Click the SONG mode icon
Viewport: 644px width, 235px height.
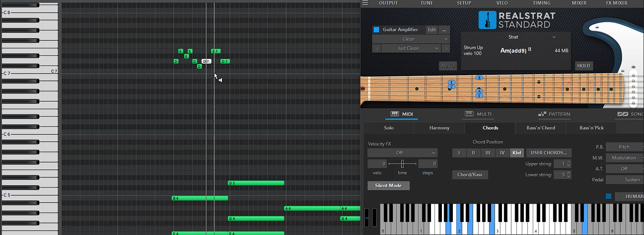click(623, 114)
